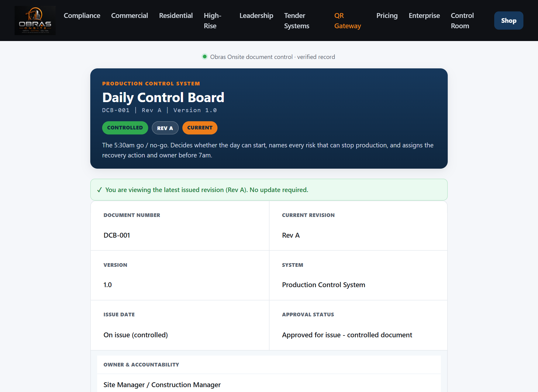Go to the Enterprise page
The image size is (538, 392).
[424, 15]
